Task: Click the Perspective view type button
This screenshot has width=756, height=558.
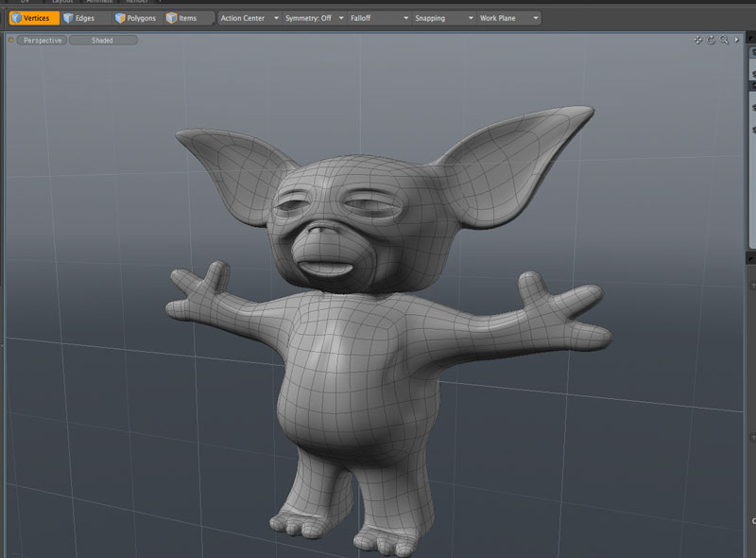Action: point(43,41)
